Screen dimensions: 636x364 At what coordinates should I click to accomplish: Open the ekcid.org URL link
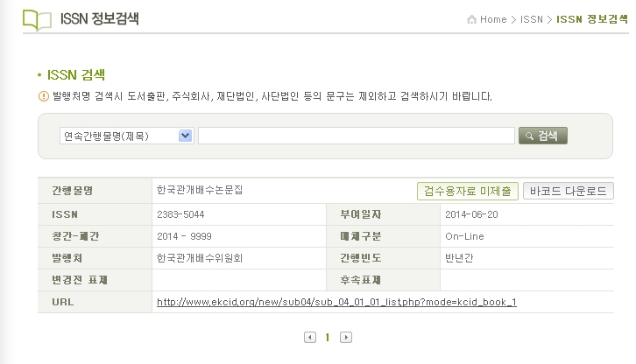click(x=336, y=302)
